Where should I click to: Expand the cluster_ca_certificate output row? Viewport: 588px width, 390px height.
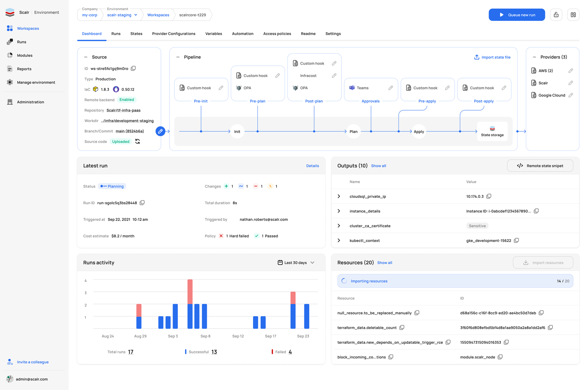tap(339, 226)
